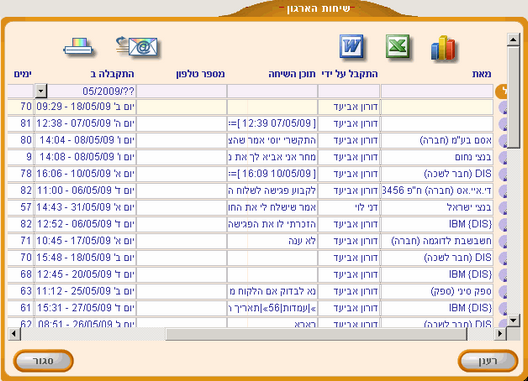The width and height of the screenshot is (528, 381).
Task: Sort by the תוכן השיחה column header
Action: tap(292, 74)
